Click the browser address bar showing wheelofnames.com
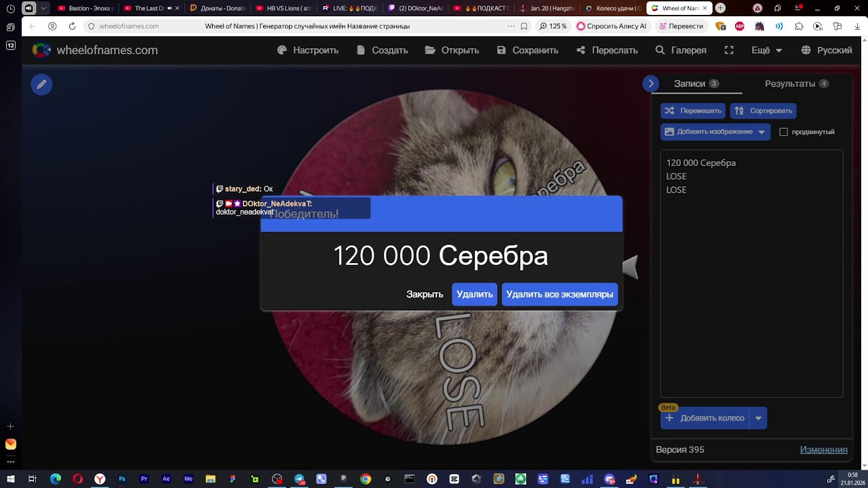 point(129,26)
